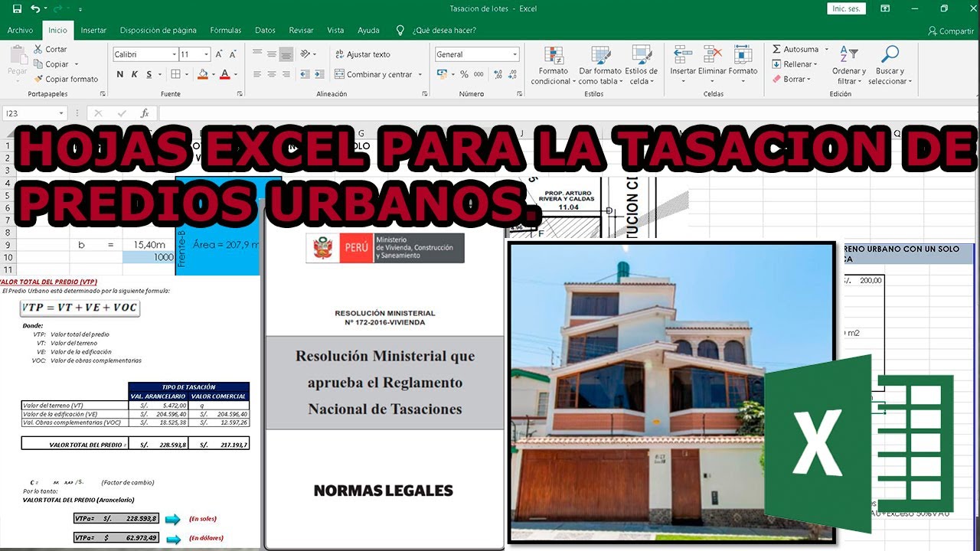Click the Redo arrow icon
980x551 pixels.
(57, 9)
